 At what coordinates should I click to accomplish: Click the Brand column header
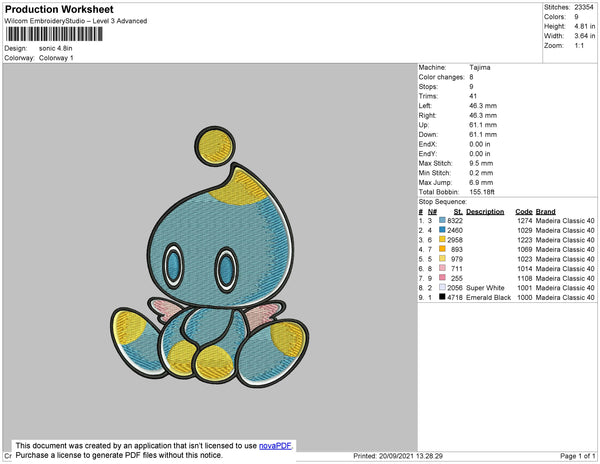click(545, 212)
